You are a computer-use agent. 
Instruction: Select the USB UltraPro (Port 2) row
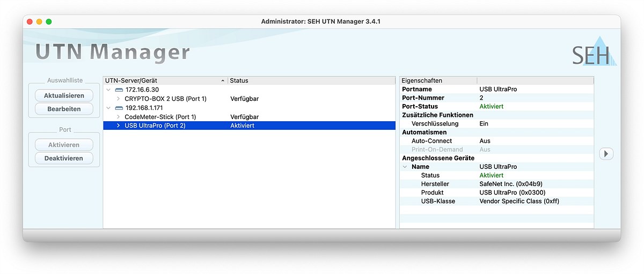pos(249,125)
